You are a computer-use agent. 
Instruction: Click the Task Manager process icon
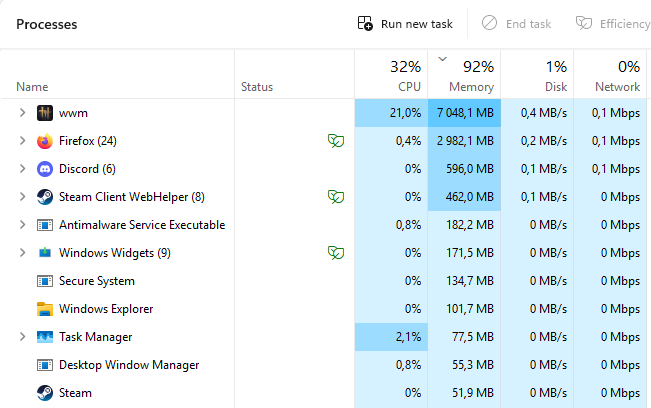tap(45, 337)
